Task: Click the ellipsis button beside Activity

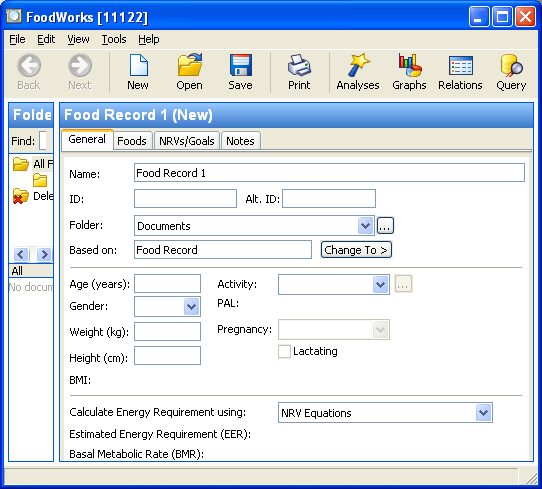Action: [x=403, y=284]
